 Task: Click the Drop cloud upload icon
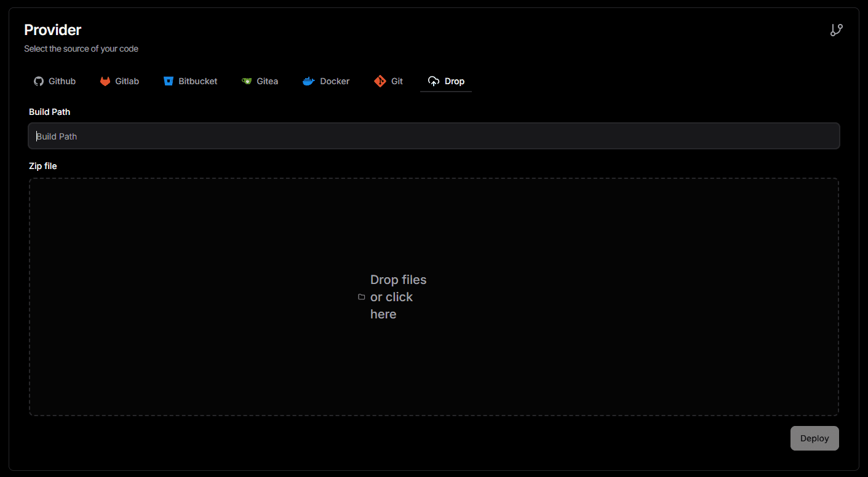pos(434,81)
